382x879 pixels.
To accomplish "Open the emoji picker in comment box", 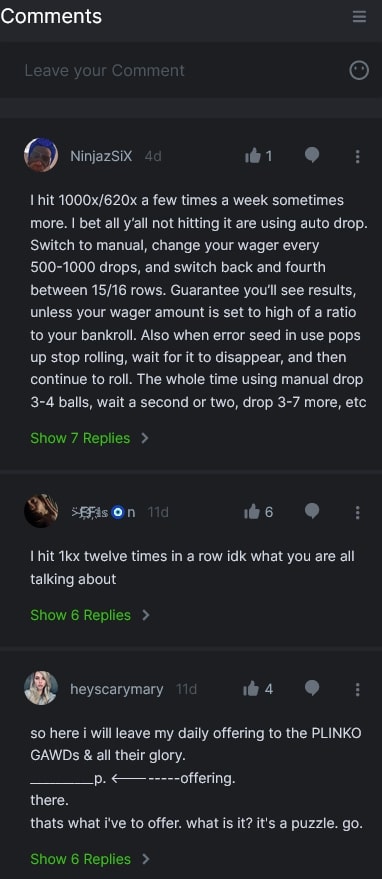I will coord(359,70).
